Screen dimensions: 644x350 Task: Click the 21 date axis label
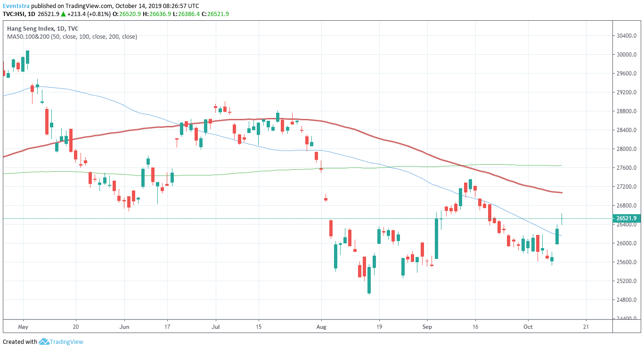tap(586, 326)
